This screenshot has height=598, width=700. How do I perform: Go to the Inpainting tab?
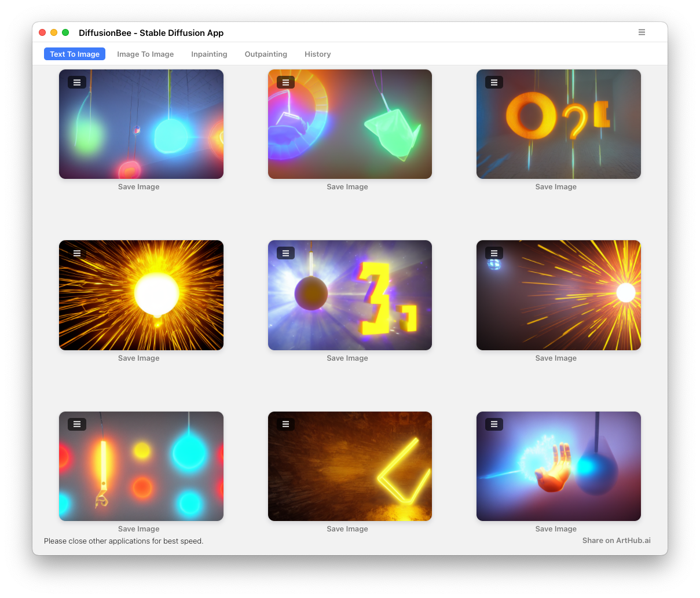pyautogui.click(x=209, y=54)
